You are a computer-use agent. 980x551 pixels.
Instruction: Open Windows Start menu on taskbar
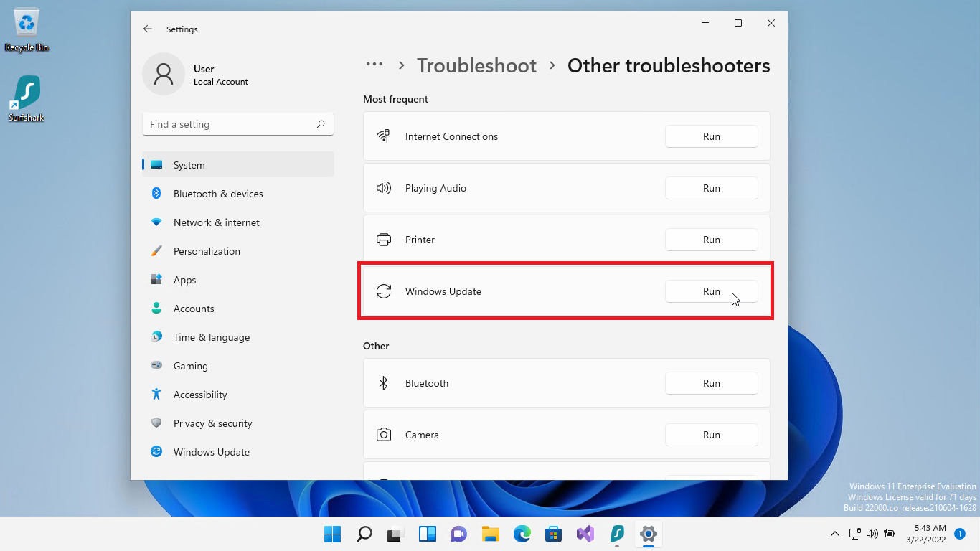click(333, 534)
